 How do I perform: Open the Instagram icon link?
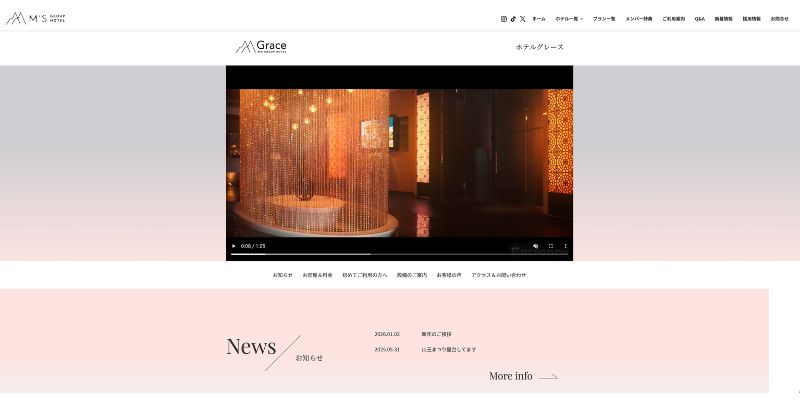(504, 19)
